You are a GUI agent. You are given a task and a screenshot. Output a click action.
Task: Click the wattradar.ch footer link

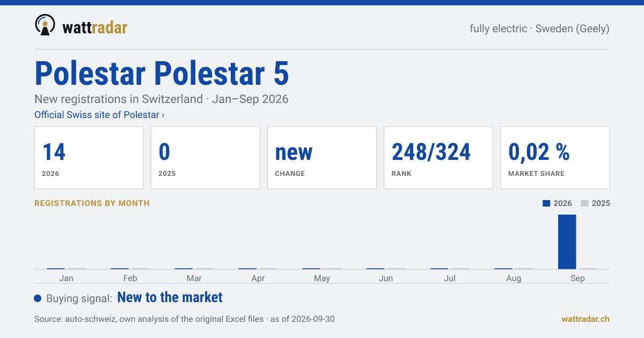(586, 319)
